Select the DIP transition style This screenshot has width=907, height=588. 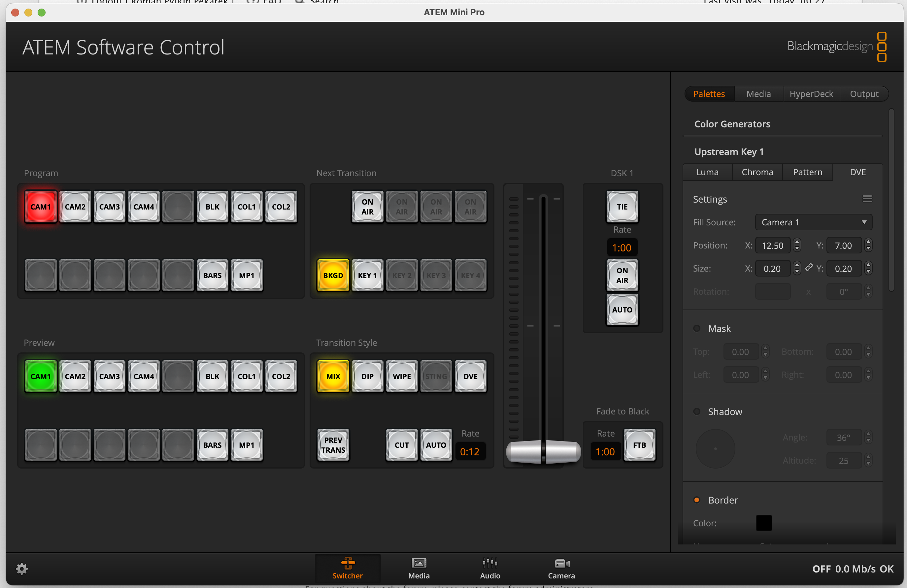pos(367,376)
